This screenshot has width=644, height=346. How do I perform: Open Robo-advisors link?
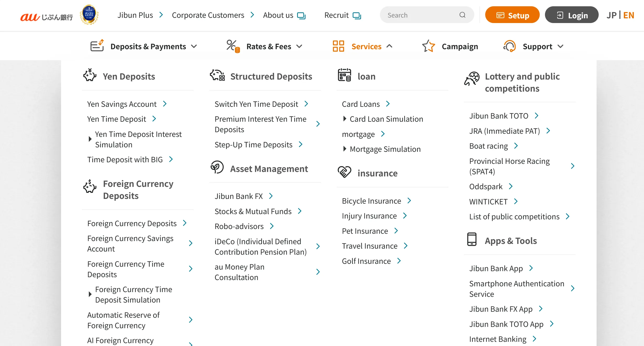click(239, 226)
